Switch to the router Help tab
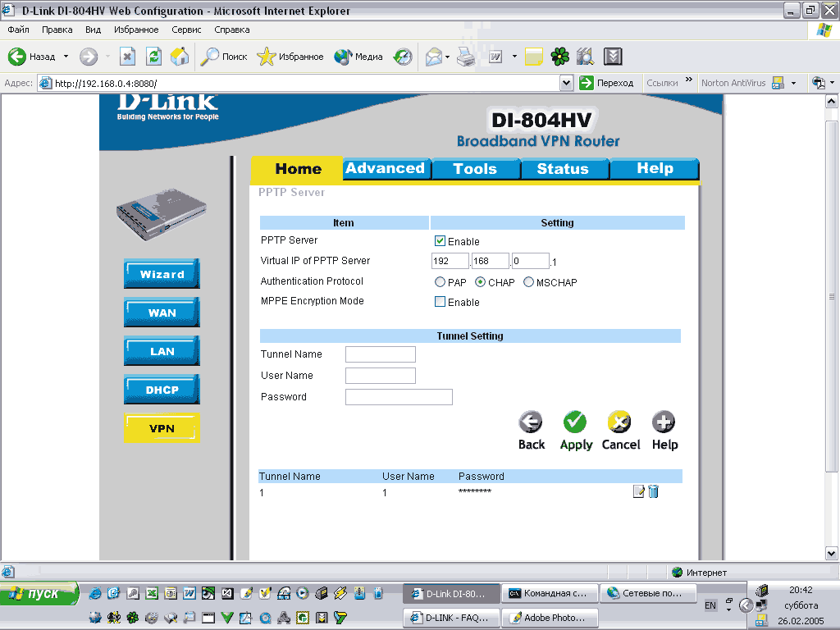Screen dimensions: 840x630 click(655, 168)
